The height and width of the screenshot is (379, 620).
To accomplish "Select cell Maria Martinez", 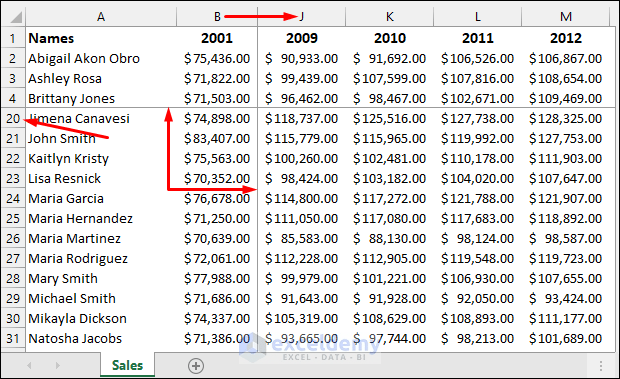I will [x=101, y=238].
